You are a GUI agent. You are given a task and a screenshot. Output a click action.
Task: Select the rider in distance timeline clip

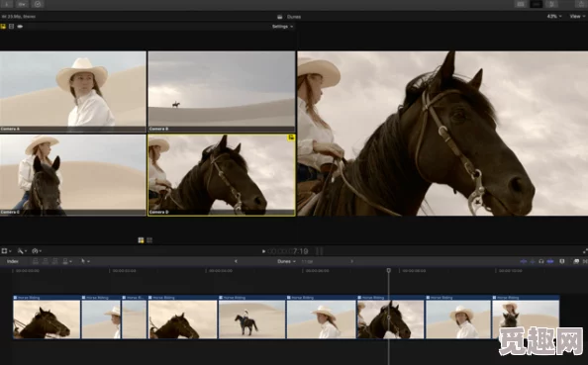coord(252,318)
